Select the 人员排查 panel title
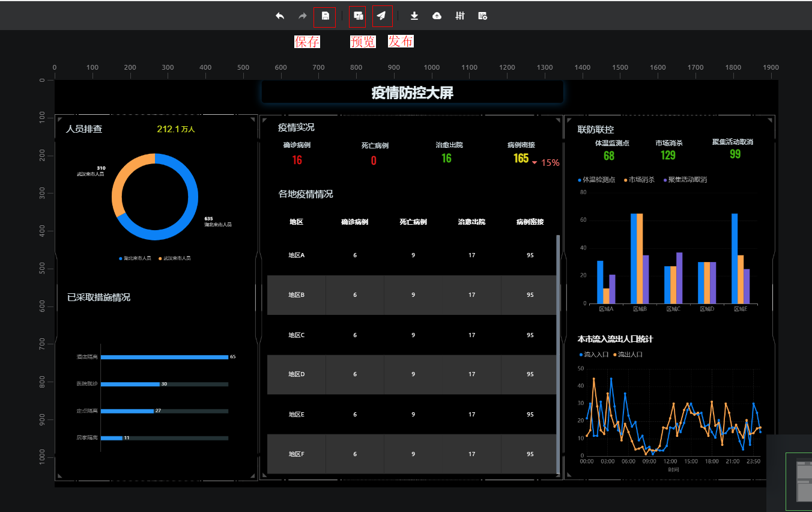This screenshot has width=812, height=512. [84, 129]
